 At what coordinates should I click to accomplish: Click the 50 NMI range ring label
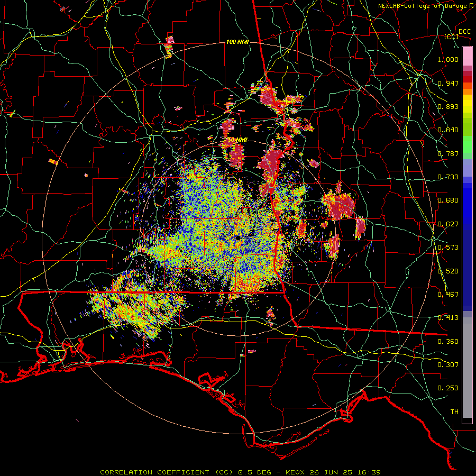coord(237,140)
